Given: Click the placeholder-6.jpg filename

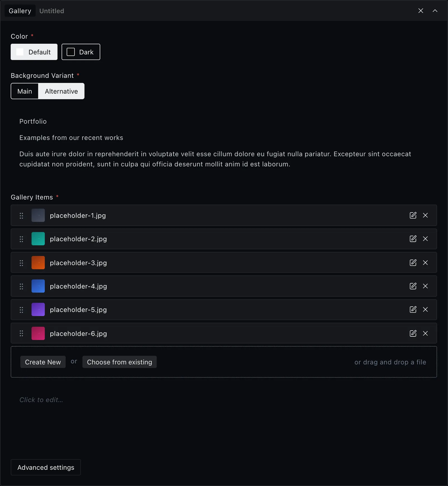Looking at the screenshot, I should pyautogui.click(x=78, y=334).
